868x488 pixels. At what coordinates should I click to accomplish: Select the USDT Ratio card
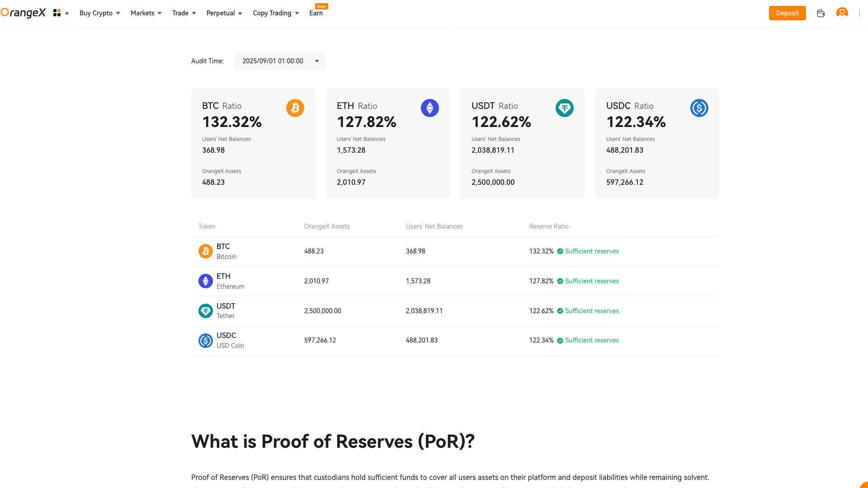[x=523, y=143]
